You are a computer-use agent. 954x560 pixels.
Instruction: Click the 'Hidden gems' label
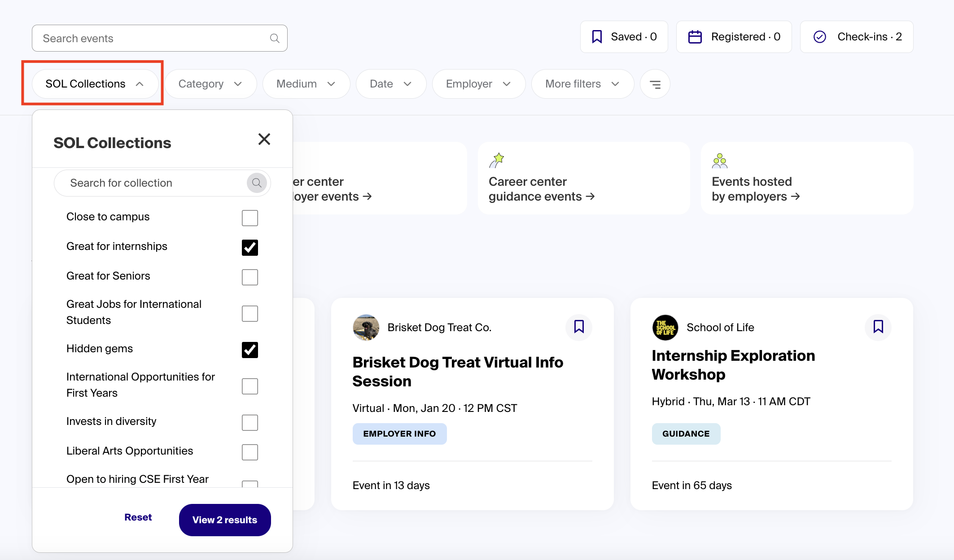pos(100,349)
